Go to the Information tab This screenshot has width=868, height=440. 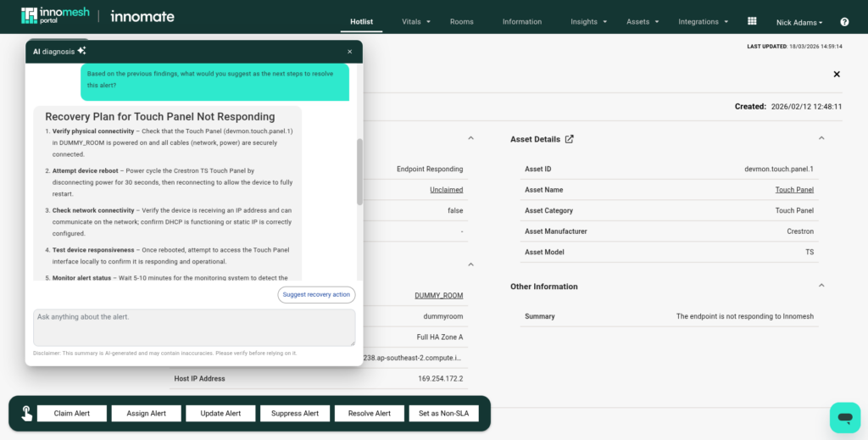[x=521, y=21]
